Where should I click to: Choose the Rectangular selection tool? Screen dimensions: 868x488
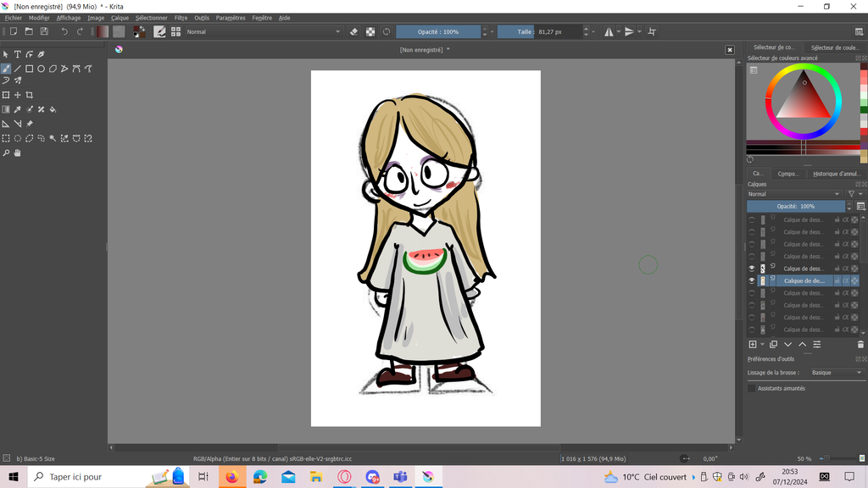6,138
